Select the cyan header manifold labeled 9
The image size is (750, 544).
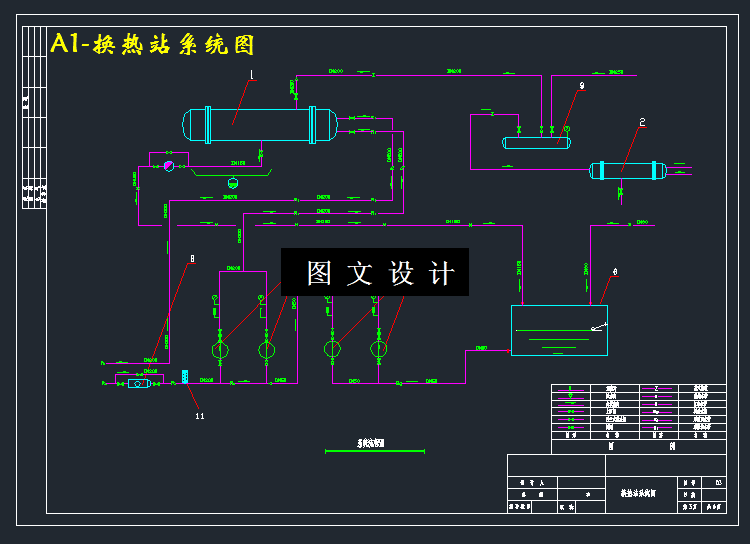[x=536, y=143]
